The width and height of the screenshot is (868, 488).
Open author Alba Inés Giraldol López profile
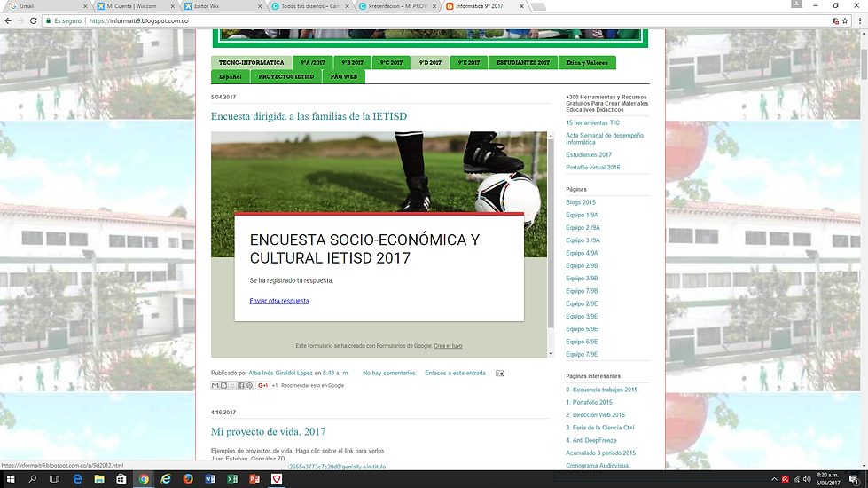(281, 374)
